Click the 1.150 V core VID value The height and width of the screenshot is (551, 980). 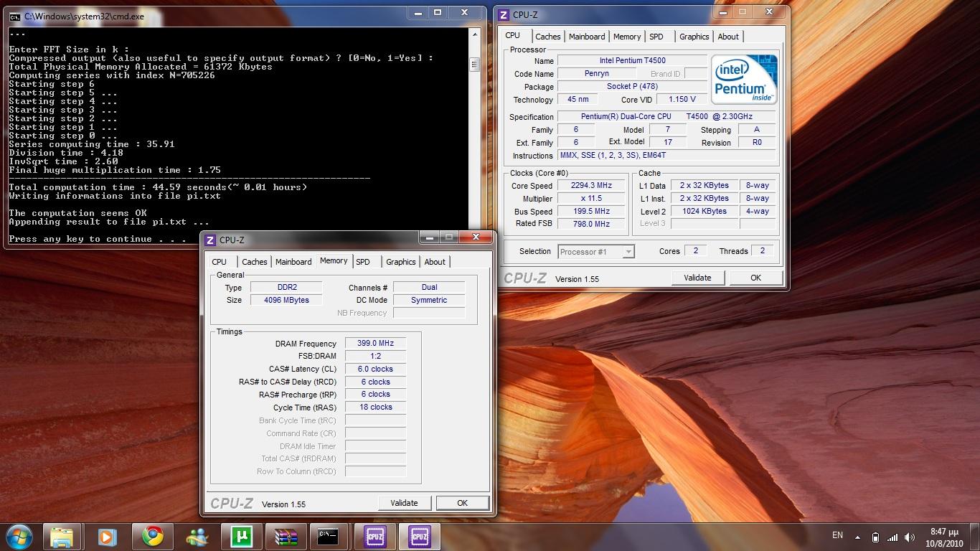pyautogui.click(x=682, y=99)
